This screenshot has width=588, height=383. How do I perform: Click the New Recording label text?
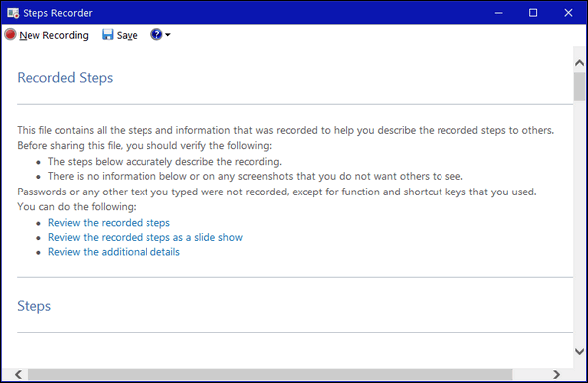[54, 35]
